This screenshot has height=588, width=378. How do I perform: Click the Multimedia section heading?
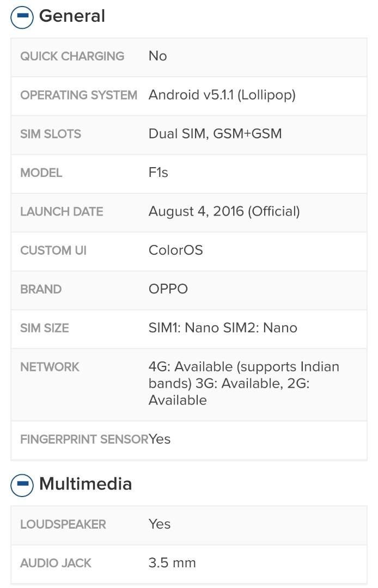pos(86,484)
